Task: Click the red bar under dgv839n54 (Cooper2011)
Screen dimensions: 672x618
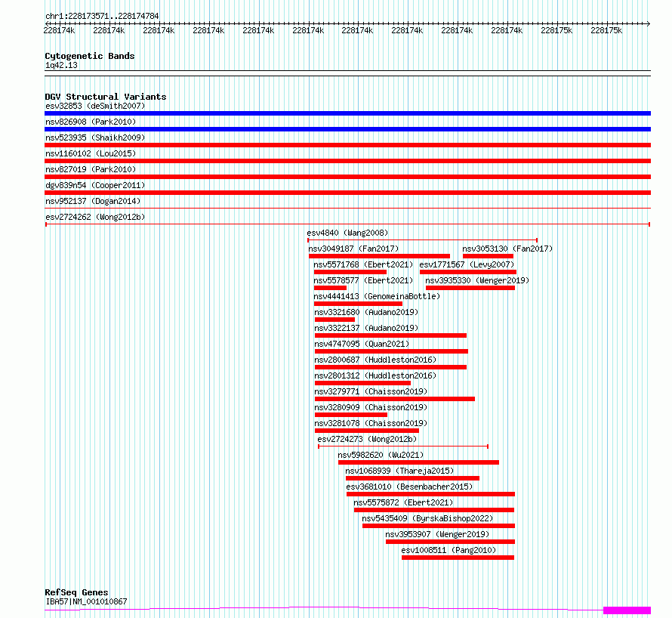Action: point(347,193)
